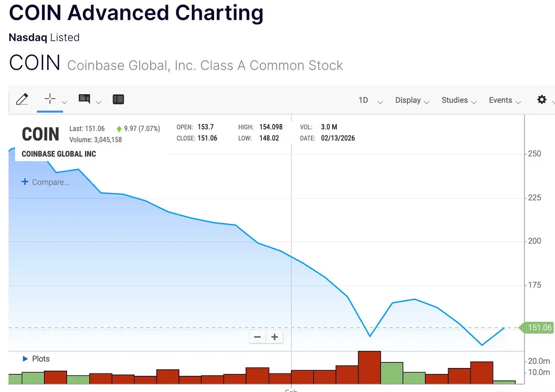This screenshot has height=392, width=555.
Task: Expand the annotation tool dropdown arrow
Action: (x=99, y=103)
